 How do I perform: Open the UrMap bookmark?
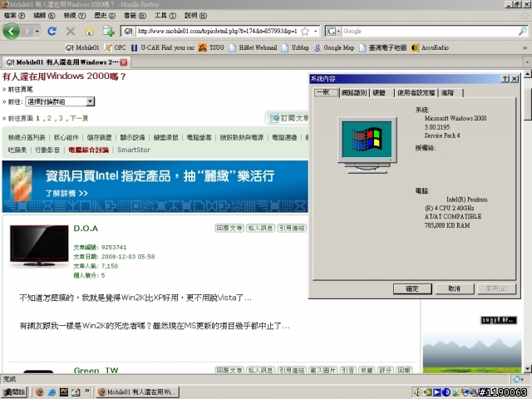click(295, 47)
